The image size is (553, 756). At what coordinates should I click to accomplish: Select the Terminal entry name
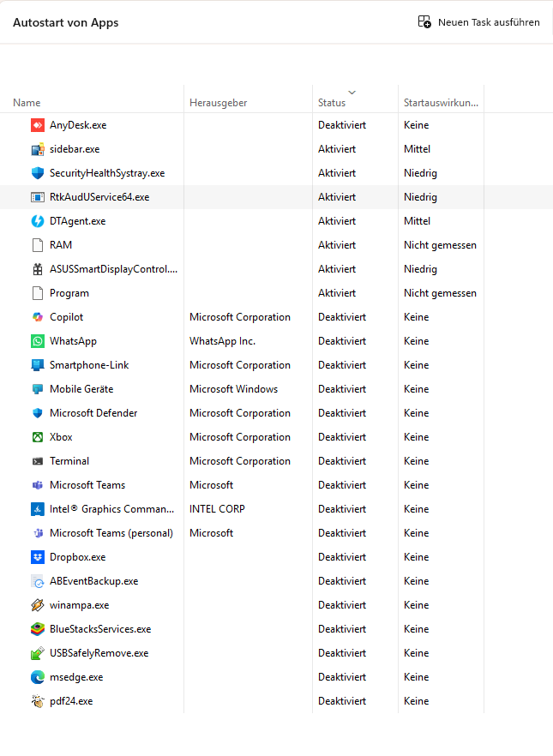pos(69,461)
